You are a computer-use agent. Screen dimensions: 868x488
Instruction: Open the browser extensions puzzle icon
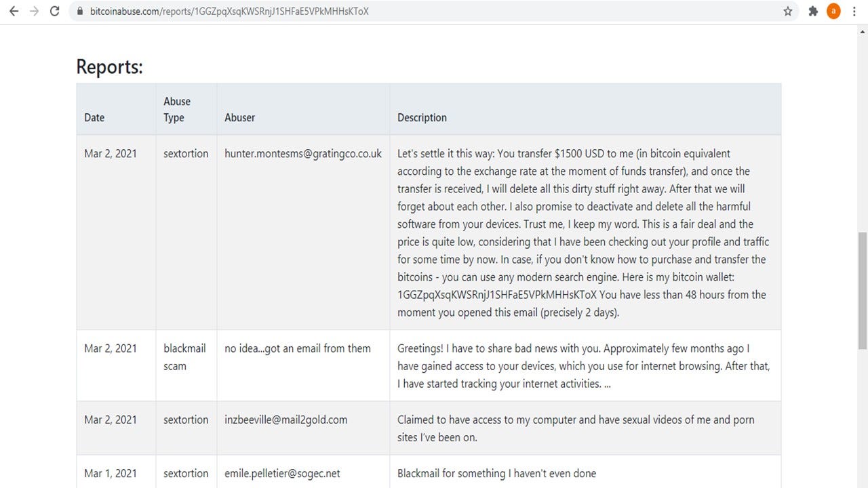pos(813,11)
